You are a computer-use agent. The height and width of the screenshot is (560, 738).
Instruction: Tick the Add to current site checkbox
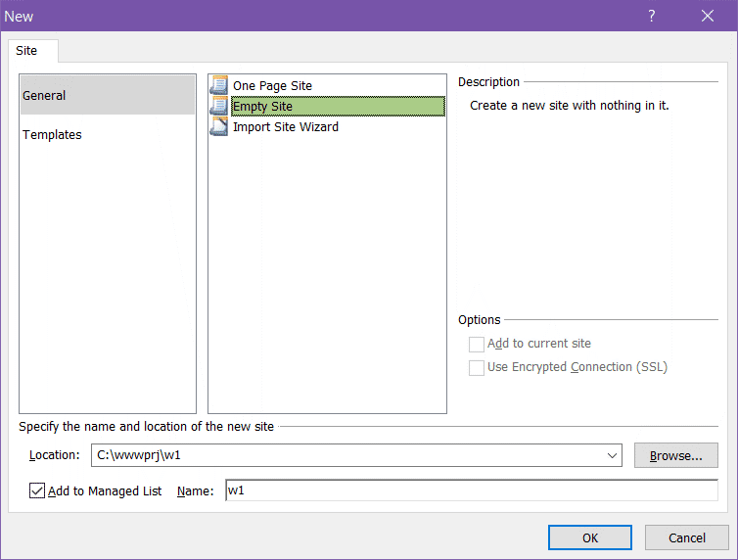[477, 344]
